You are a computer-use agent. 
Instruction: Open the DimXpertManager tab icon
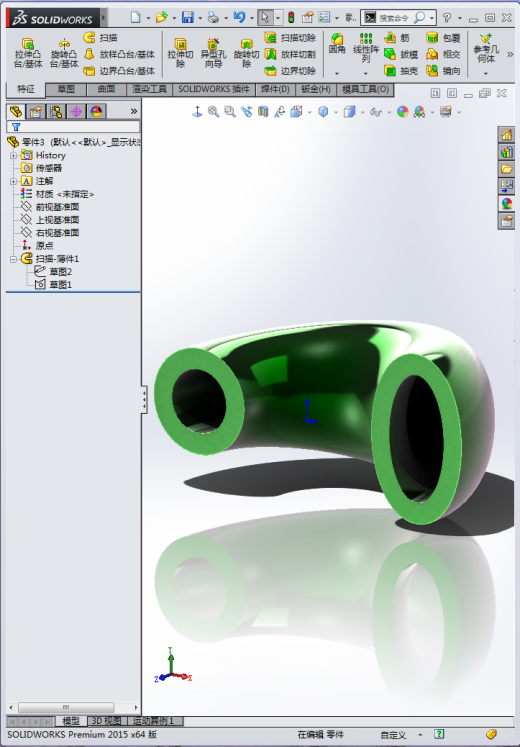pos(76,111)
